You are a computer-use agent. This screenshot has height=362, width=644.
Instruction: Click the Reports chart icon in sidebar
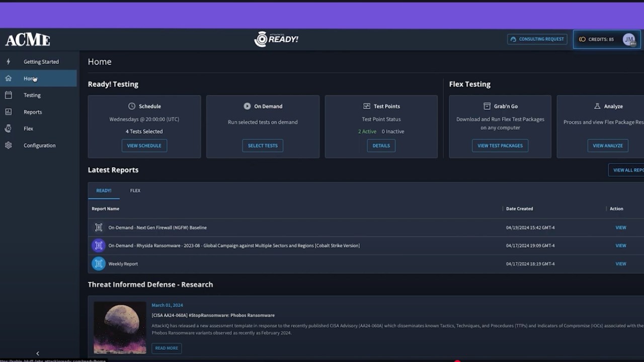point(8,112)
